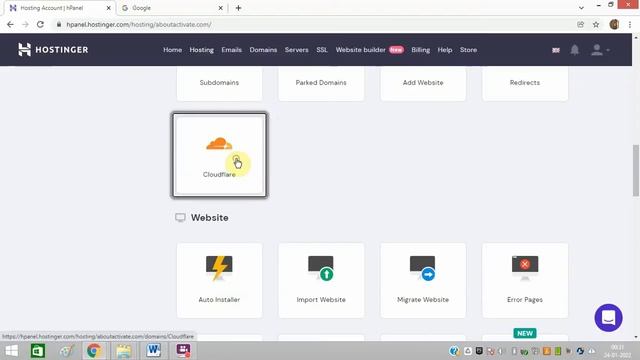Screen dimensions: 640x360
Task: Open the Error Pages icon
Action: pos(525,268)
